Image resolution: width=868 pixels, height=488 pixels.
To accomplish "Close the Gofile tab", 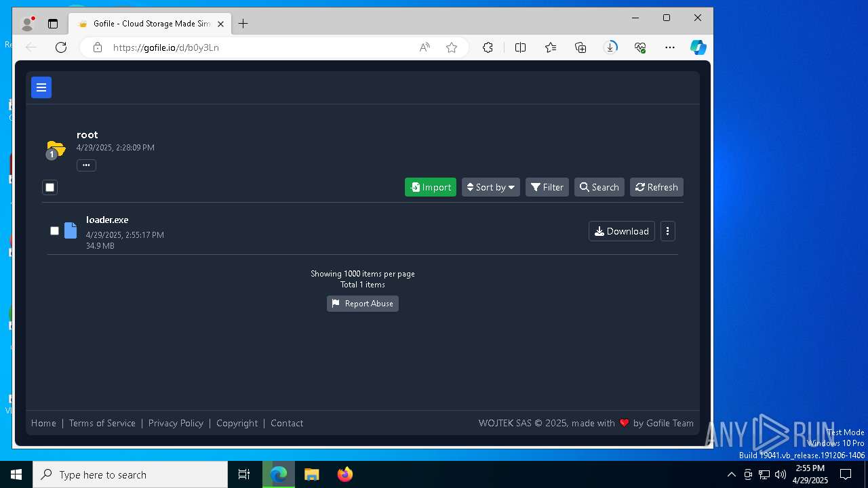I will [220, 24].
